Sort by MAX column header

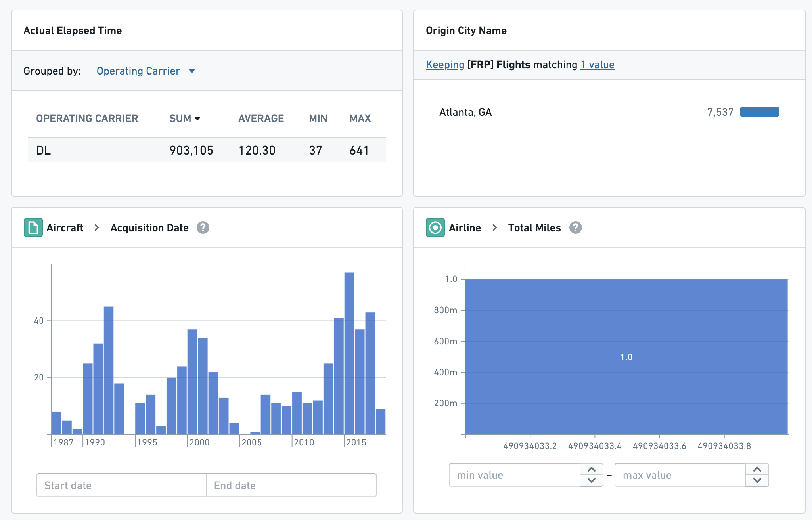pyautogui.click(x=360, y=118)
